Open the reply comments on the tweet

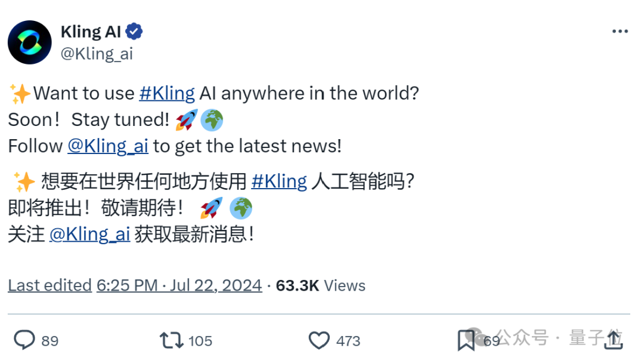[x=24, y=340]
